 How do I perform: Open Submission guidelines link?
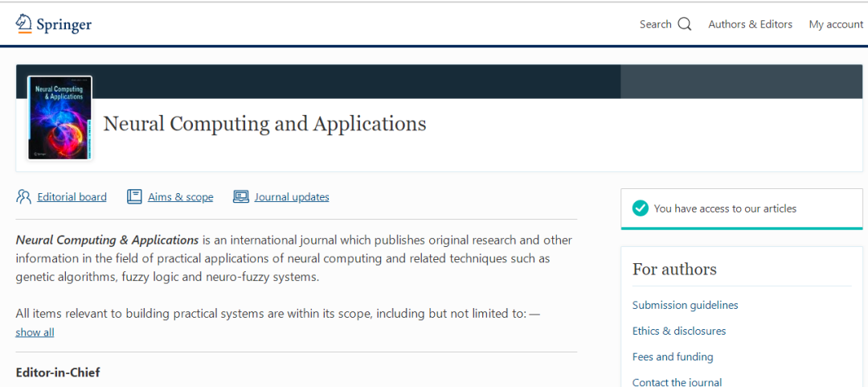(685, 305)
